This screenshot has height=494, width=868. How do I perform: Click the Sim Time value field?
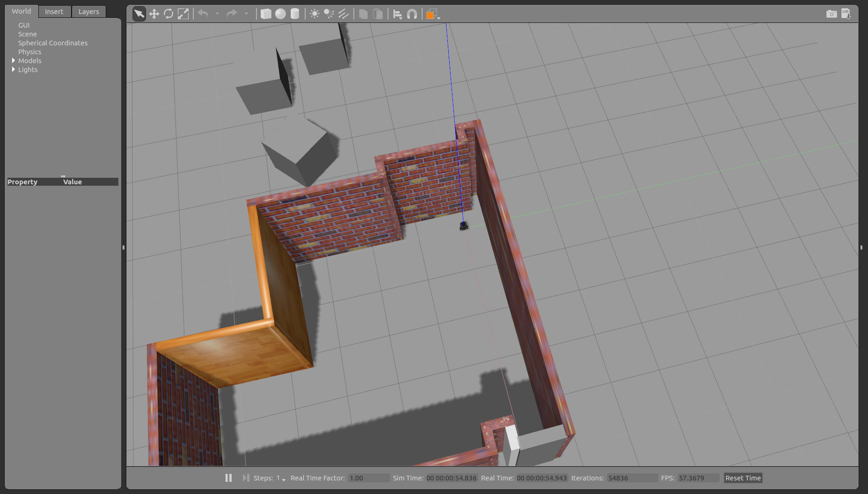coord(451,478)
